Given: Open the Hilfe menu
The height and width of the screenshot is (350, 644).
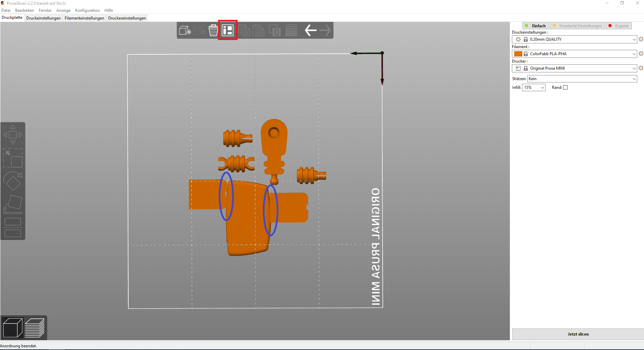Looking at the screenshot, I should point(109,10).
